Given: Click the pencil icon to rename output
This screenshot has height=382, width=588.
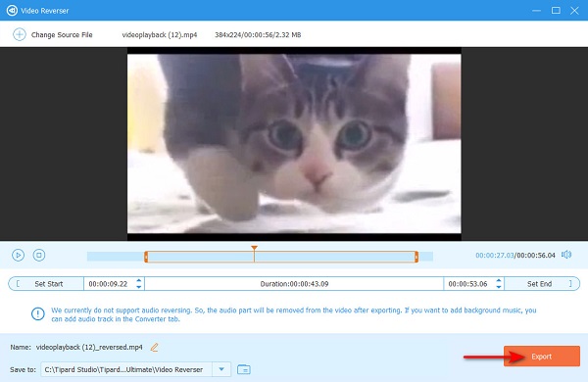Looking at the screenshot, I should click(154, 348).
